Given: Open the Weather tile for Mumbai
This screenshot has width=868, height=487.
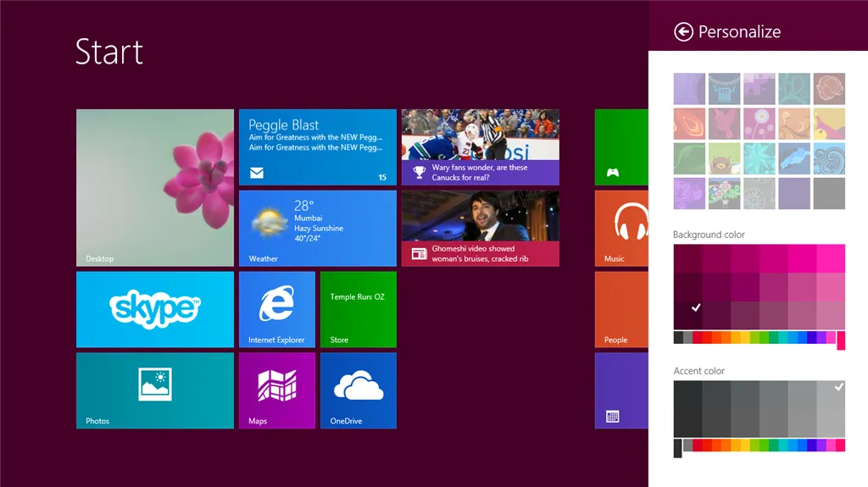Looking at the screenshot, I should point(318,229).
